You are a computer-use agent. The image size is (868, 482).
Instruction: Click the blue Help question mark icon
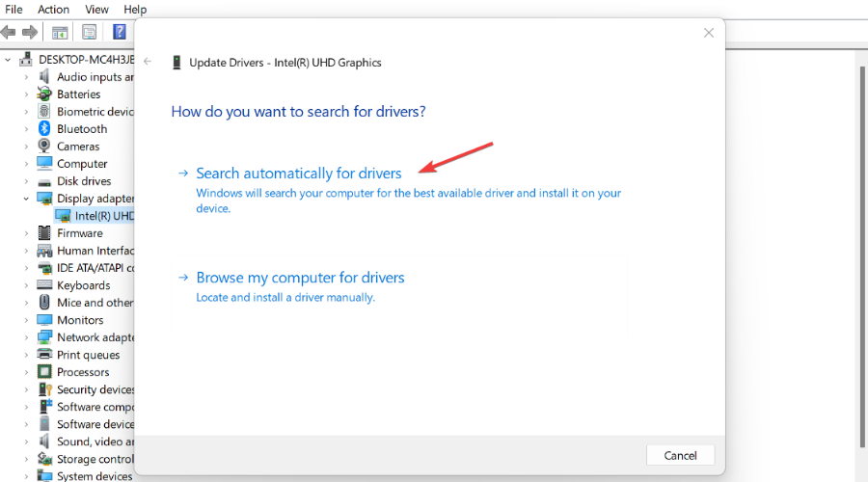click(119, 32)
